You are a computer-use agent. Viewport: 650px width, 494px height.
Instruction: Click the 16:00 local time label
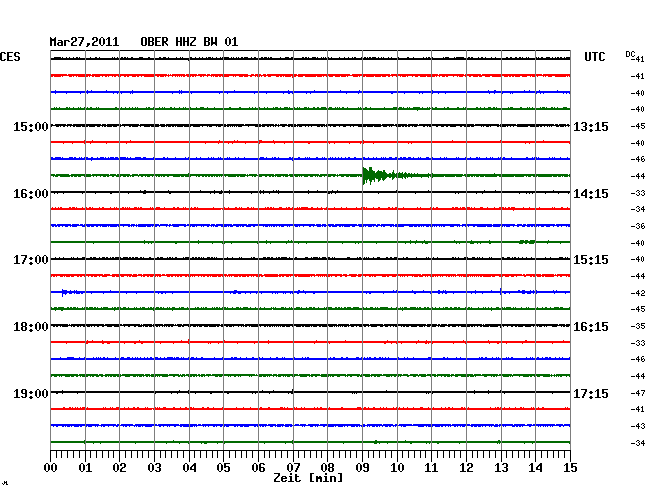click(x=31, y=194)
